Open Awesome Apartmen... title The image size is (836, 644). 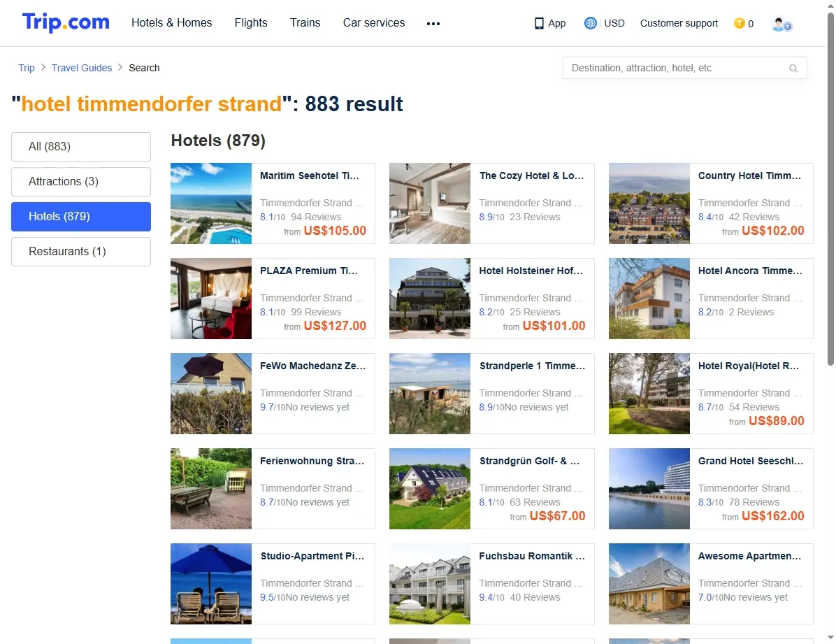[x=749, y=555]
